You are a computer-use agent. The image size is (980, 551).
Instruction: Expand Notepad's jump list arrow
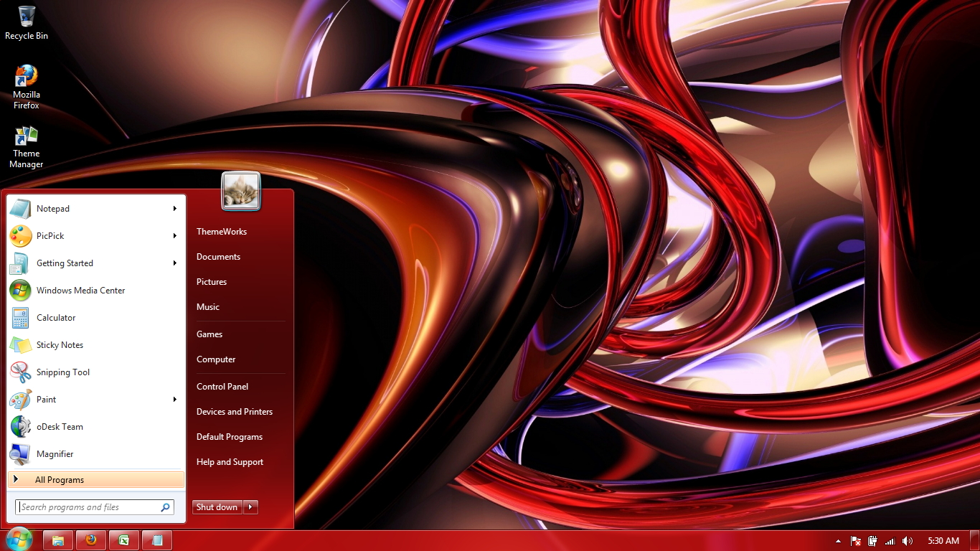tap(174, 209)
